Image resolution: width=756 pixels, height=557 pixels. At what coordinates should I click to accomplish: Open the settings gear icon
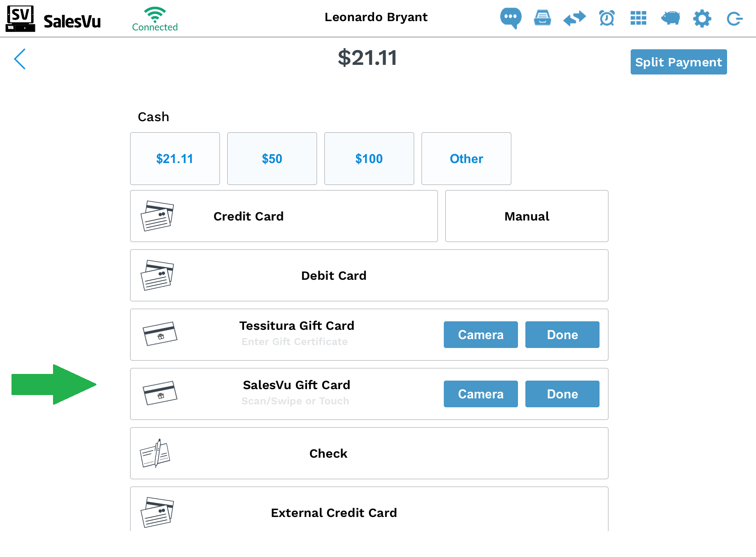point(702,18)
